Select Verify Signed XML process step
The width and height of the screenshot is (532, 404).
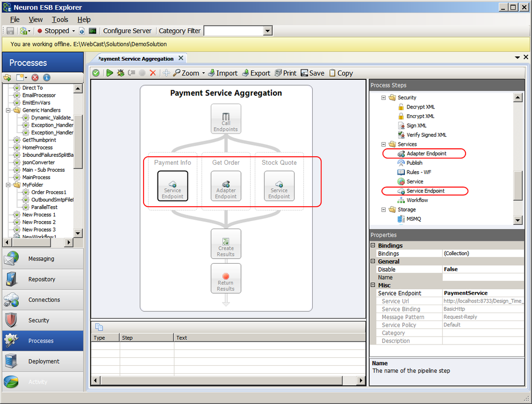[x=426, y=135]
